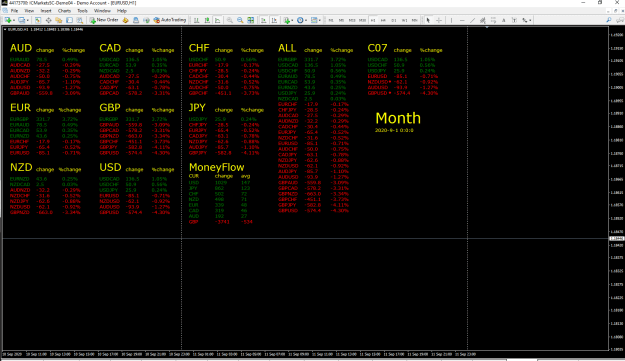625x361 pixels.
Task: Open the Tools menu
Action: tap(83, 11)
